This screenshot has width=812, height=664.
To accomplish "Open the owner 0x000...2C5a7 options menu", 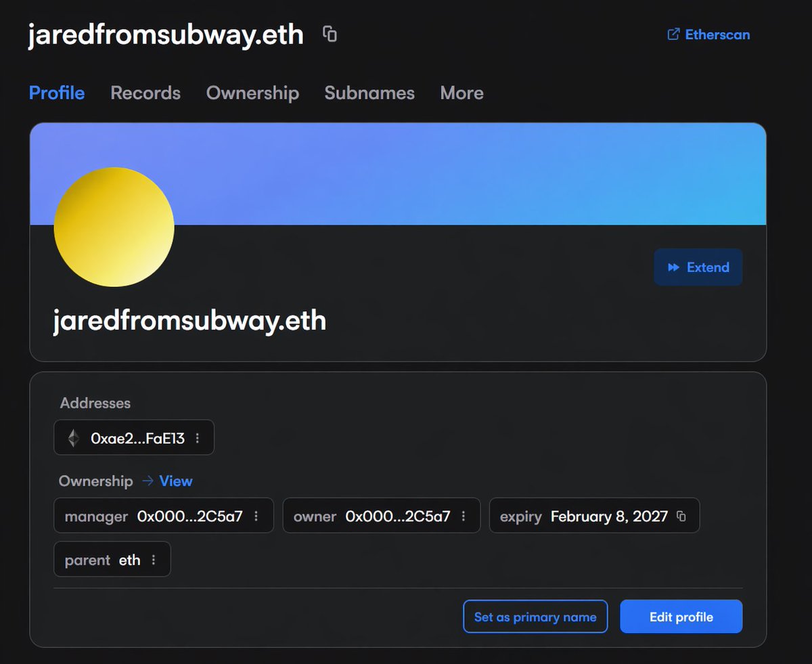I will 464,516.
